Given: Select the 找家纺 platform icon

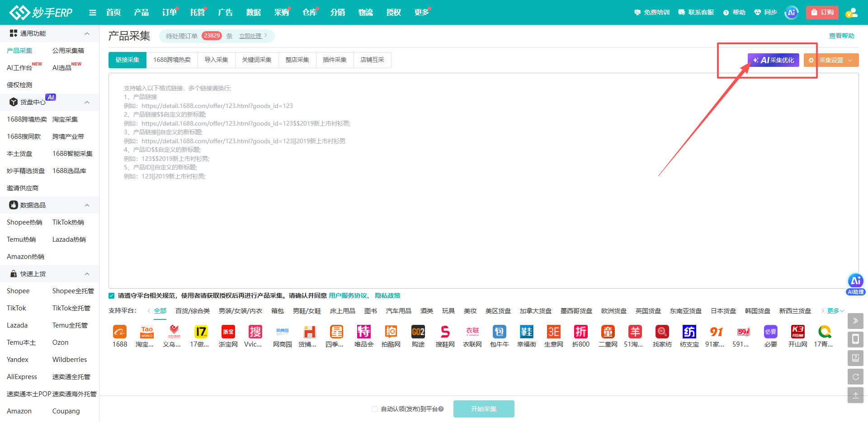Looking at the screenshot, I should click(x=662, y=332).
